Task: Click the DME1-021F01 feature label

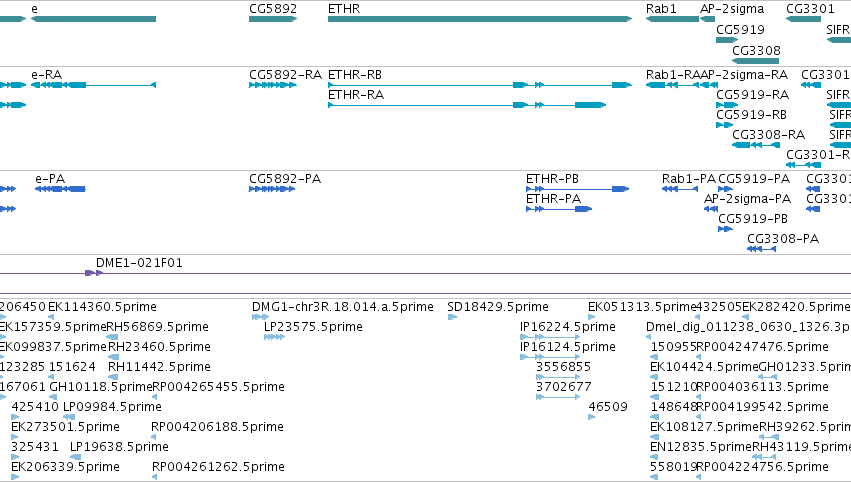Action: click(139, 263)
